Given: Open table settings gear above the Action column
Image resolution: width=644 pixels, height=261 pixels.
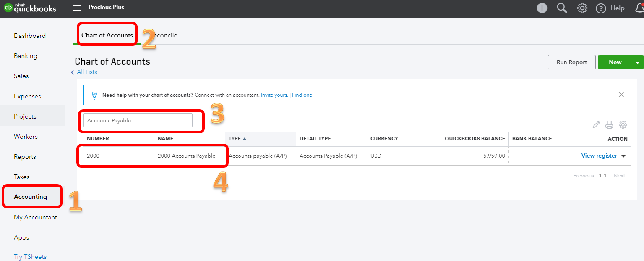Looking at the screenshot, I should point(623,125).
